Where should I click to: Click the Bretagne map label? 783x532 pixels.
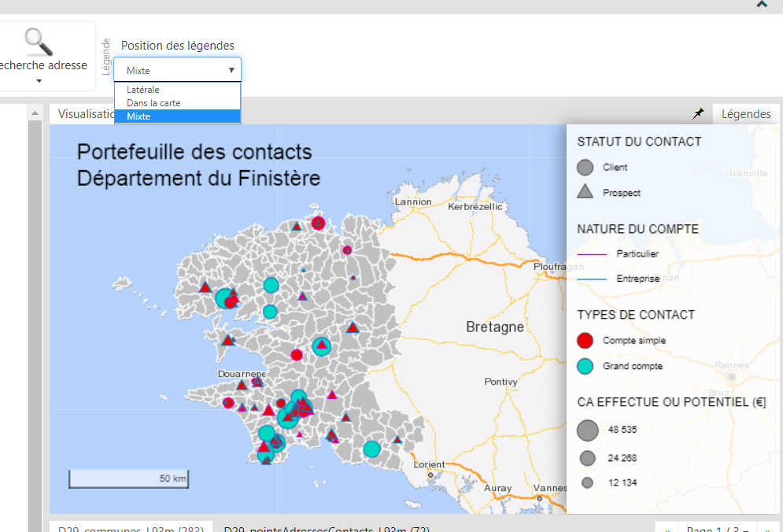click(x=495, y=327)
